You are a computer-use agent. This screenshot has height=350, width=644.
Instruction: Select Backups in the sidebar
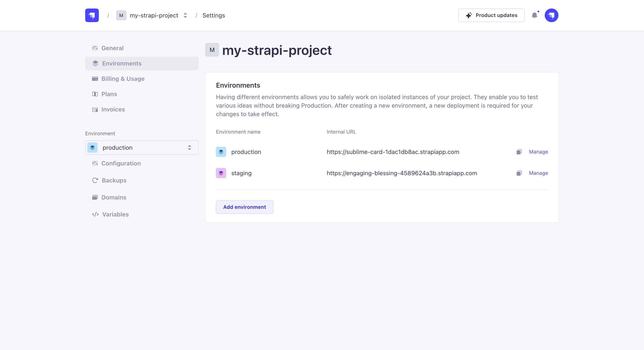pyautogui.click(x=114, y=180)
